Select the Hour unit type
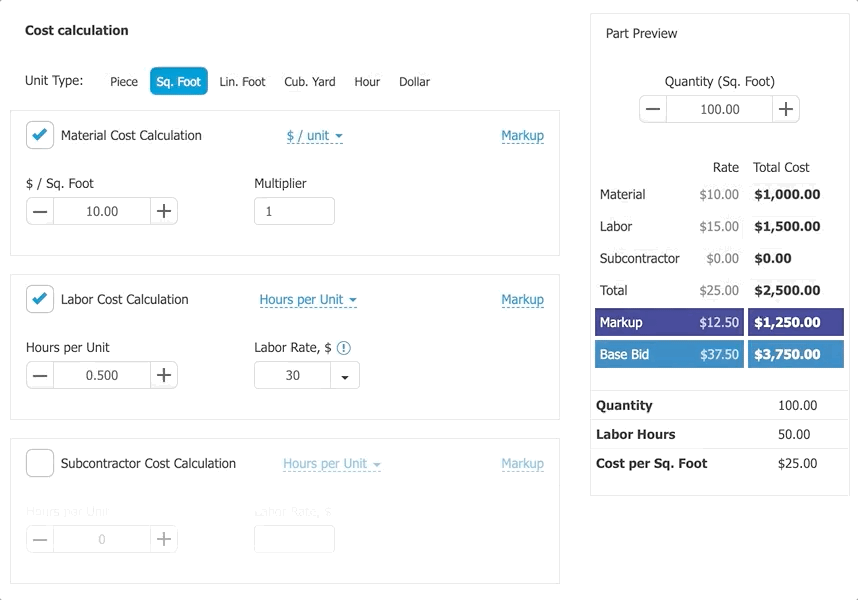 point(367,81)
